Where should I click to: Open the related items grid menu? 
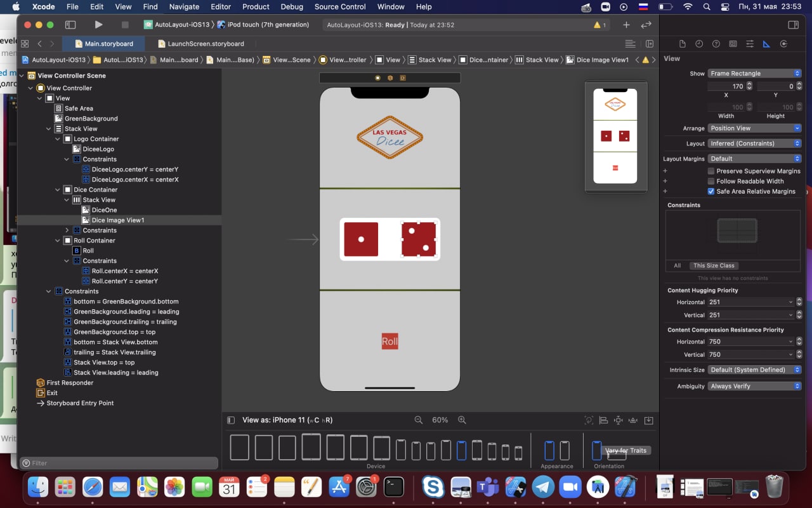click(x=25, y=44)
